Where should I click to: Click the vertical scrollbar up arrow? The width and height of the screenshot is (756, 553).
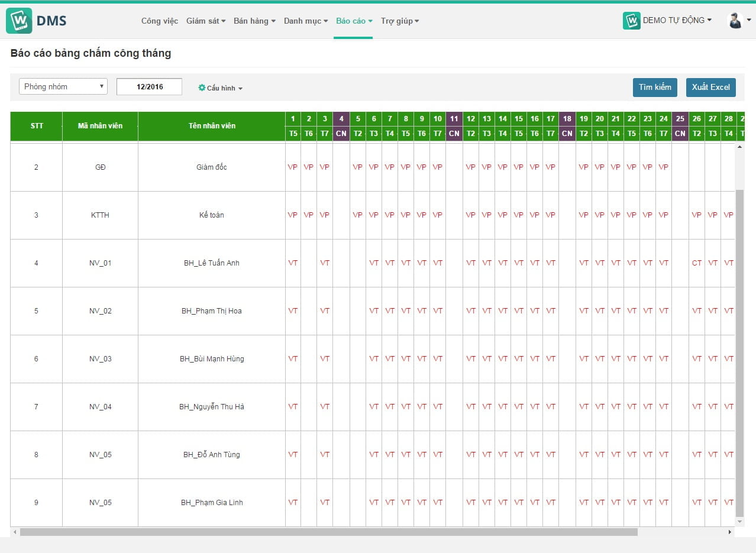click(x=739, y=146)
